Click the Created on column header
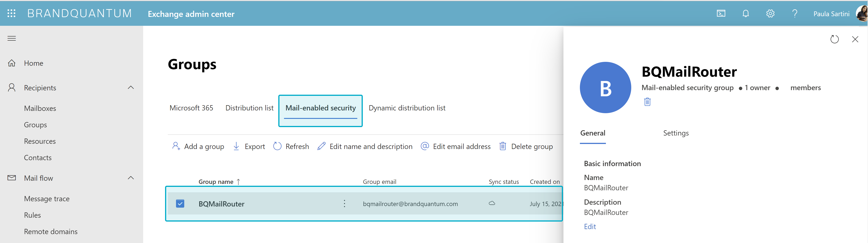Viewport: 868px width, 243px height. tap(544, 182)
